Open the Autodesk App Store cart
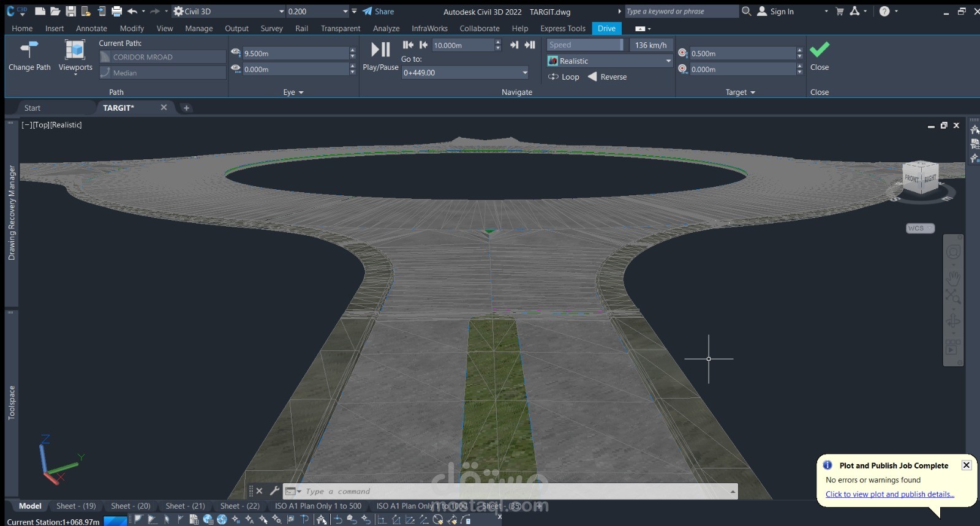 coord(839,11)
